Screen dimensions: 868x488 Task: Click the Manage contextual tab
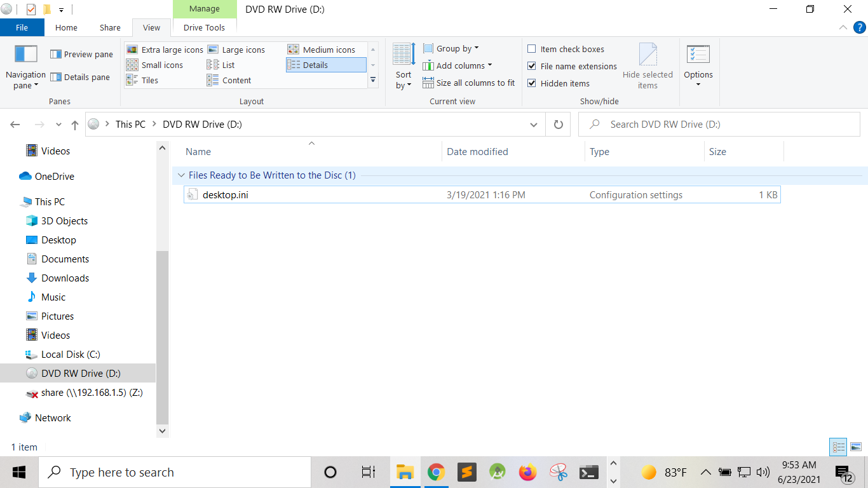coord(205,9)
